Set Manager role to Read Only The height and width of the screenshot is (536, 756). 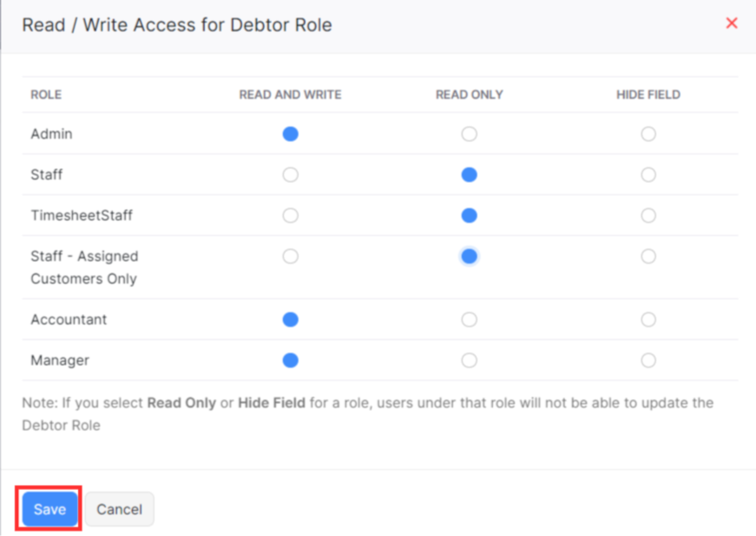(x=469, y=360)
